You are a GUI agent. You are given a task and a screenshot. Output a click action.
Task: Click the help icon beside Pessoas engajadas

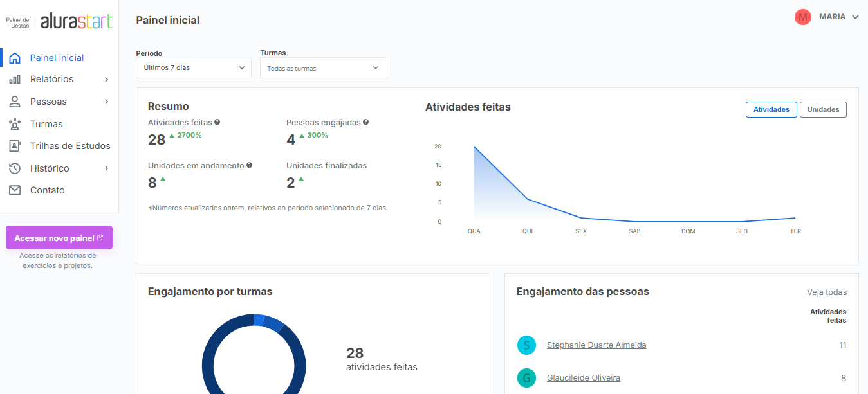[x=366, y=122]
